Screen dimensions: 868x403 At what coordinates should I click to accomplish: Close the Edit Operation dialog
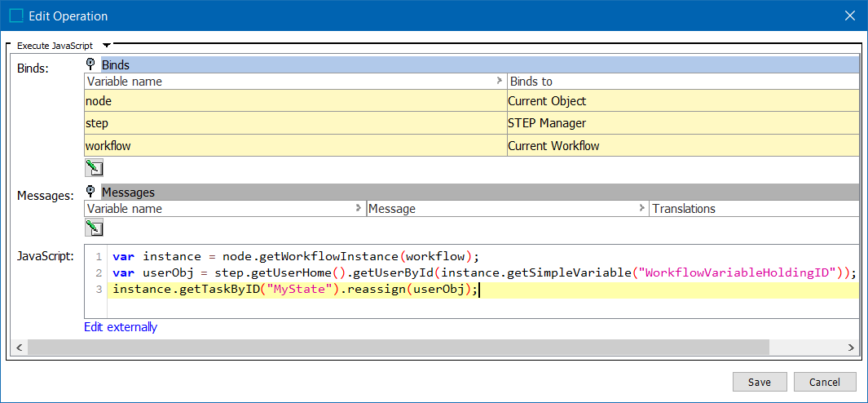pyautogui.click(x=850, y=15)
